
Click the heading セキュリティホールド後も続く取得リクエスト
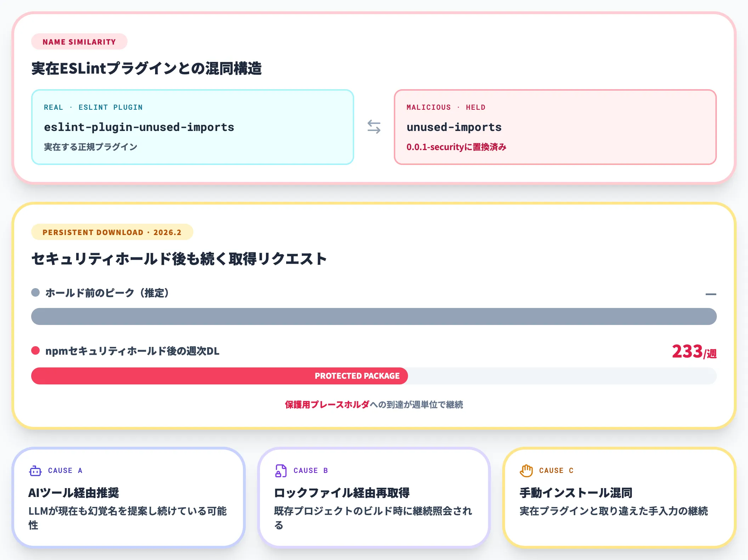(x=179, y=259)
